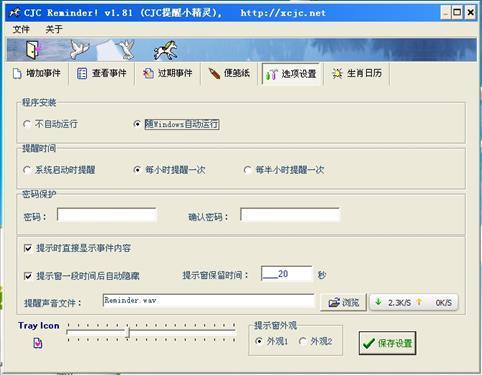Click the Tray Icon slider thumb

[128, 332]
